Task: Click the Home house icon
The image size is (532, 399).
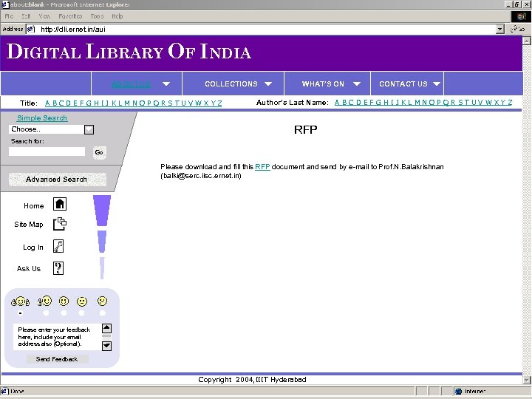Action: point(60,204)
